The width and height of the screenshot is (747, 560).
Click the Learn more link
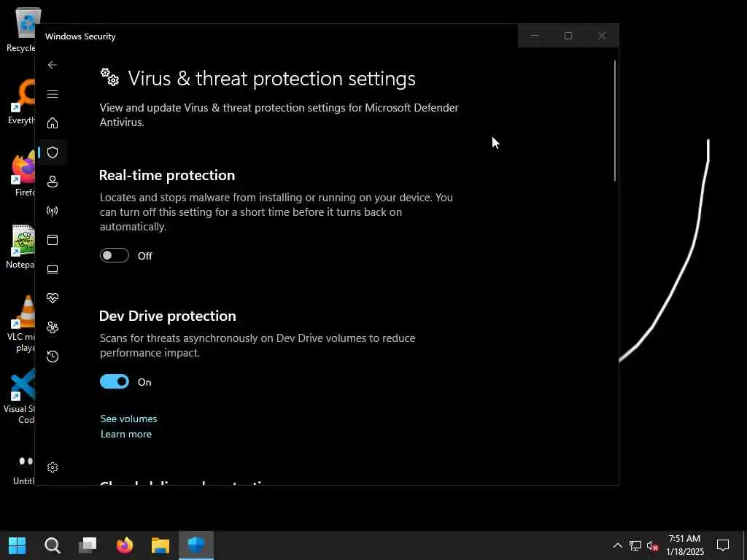point(126,434)
